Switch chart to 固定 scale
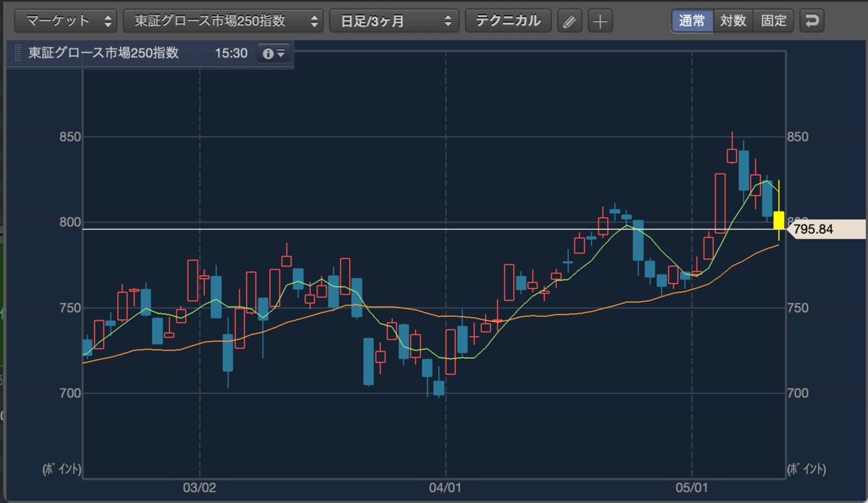Viewport: 868px width, 503px height. [773, 20]
